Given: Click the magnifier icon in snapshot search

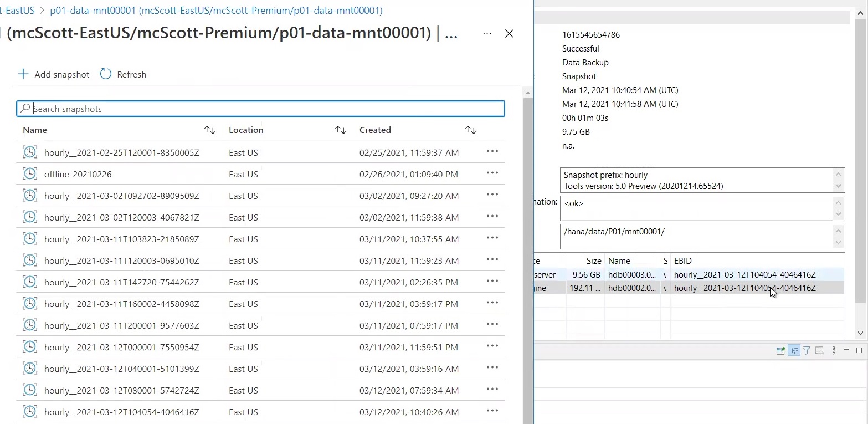Looking at the screenshot, I should coord(25,109).
